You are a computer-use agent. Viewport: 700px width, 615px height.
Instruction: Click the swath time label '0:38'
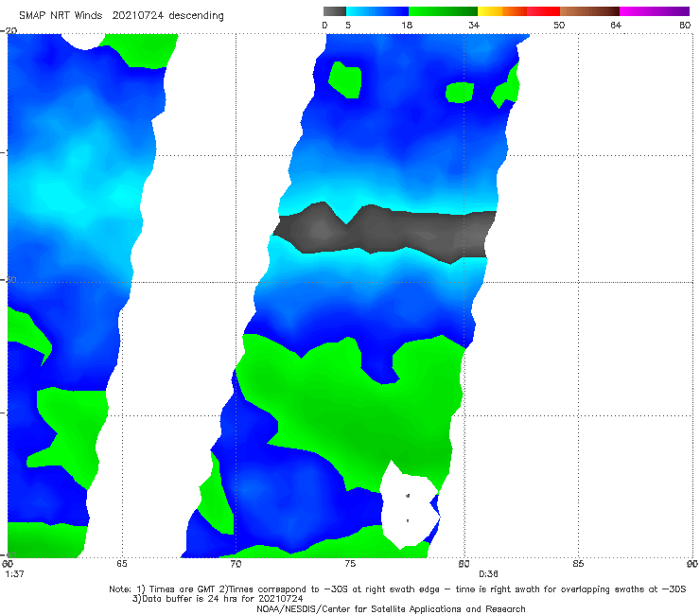(x=488, y=574)
